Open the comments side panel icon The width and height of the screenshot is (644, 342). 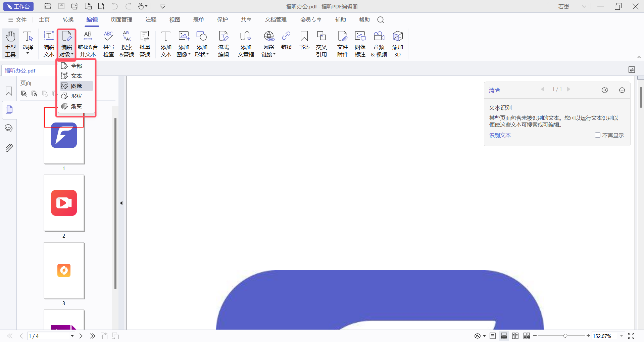coord(9,128)
